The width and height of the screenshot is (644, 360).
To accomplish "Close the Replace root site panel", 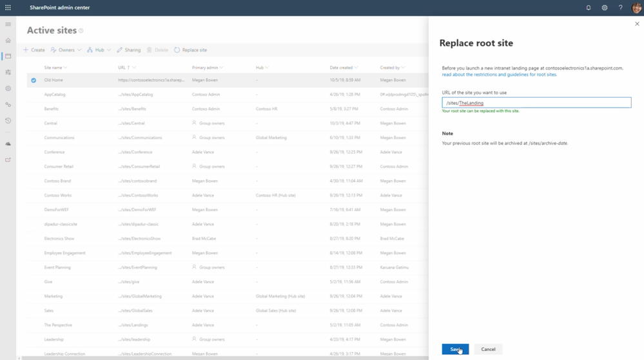I will click(637, 24).
